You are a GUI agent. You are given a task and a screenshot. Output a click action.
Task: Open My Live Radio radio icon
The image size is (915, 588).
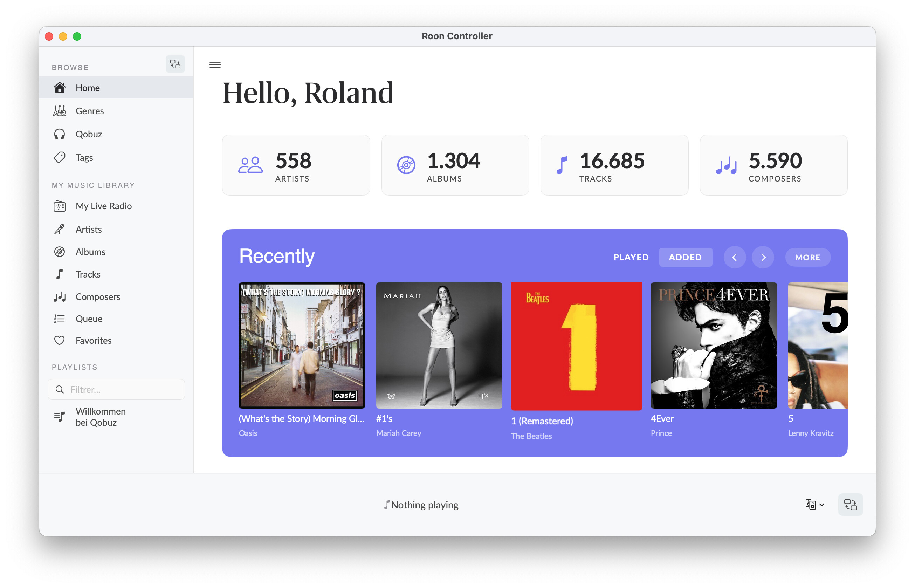(60, 206)
